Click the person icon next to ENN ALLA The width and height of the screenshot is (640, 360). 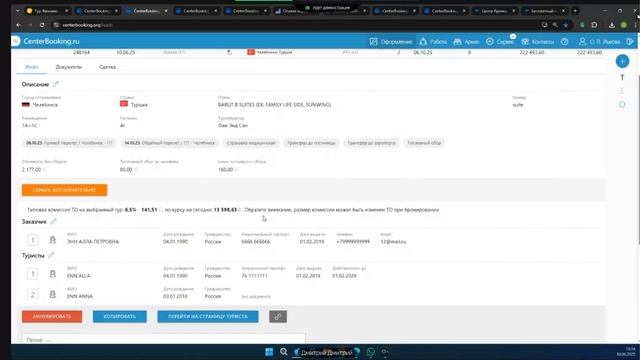53,274
